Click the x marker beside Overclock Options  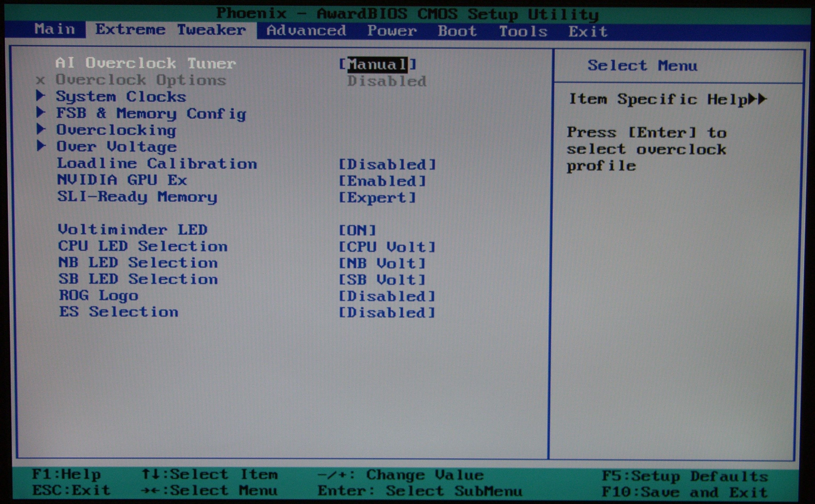40,80
